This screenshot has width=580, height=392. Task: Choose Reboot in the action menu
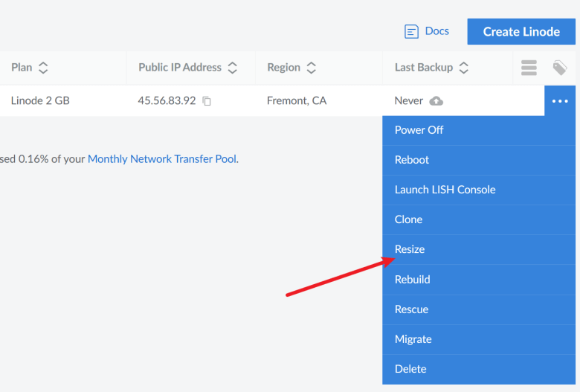point(479,160)
